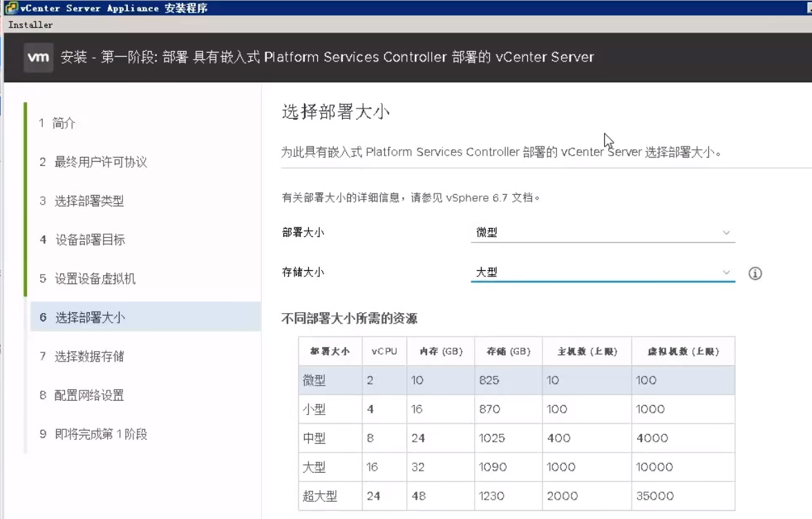
Task: Open the 存储大小 dropdown showing 大型
Action: (x=603, y=272)
